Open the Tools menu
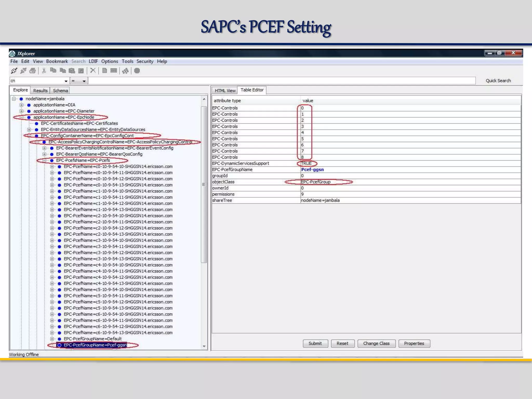This screenshot has width=532, height=399. coord(127,61)
